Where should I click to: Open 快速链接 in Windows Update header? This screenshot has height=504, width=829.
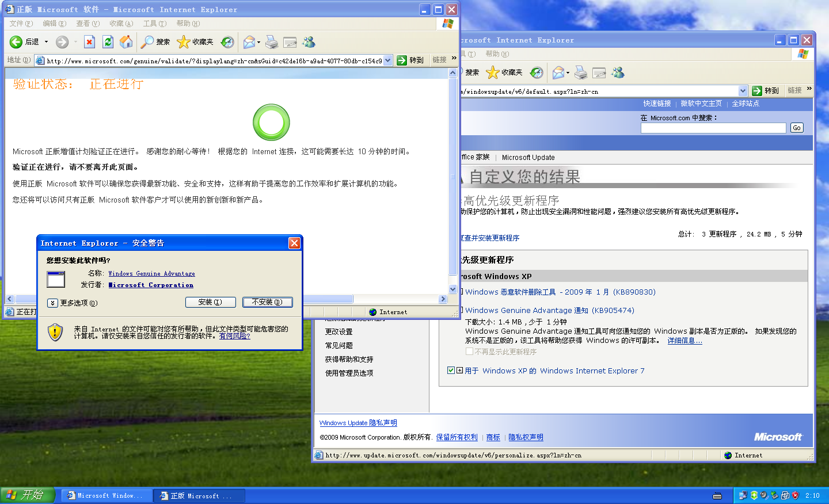click(657, 104)
